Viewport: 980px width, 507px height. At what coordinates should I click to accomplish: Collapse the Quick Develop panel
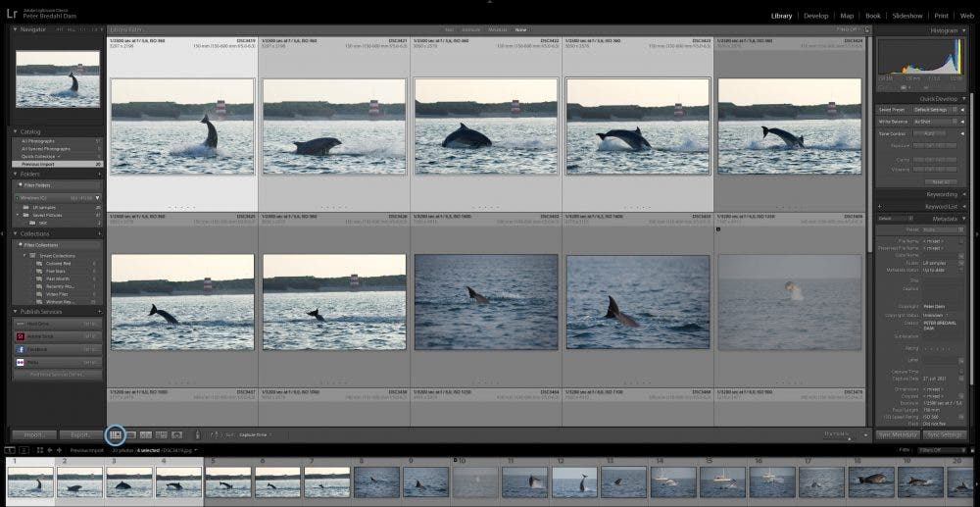963,99
